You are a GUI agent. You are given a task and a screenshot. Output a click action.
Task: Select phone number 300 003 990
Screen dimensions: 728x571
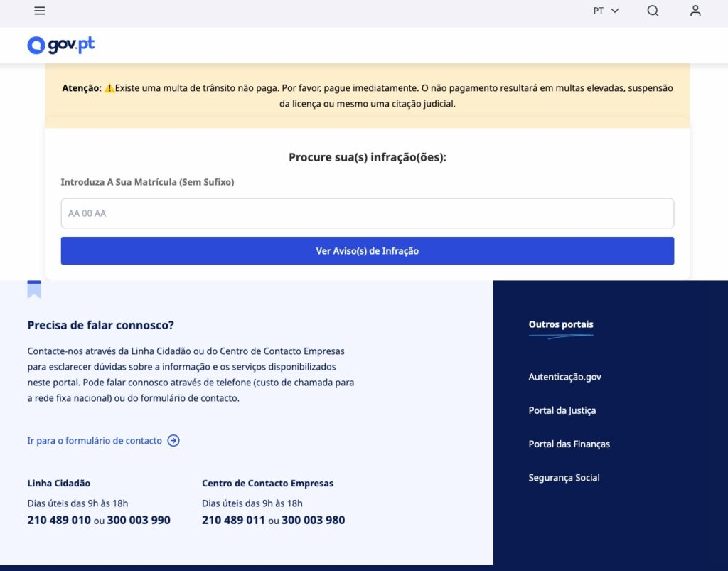tap(139, 521)
